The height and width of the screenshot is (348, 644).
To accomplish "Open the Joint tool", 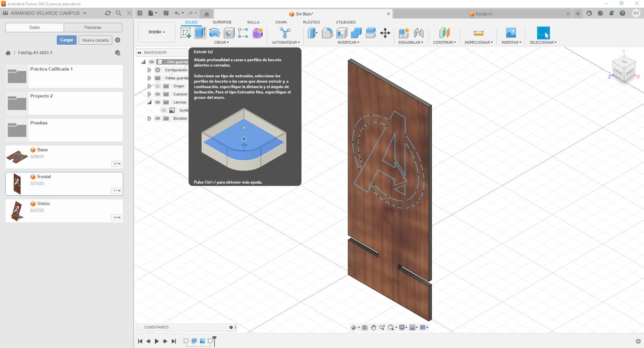I will (x=419, y=33).
